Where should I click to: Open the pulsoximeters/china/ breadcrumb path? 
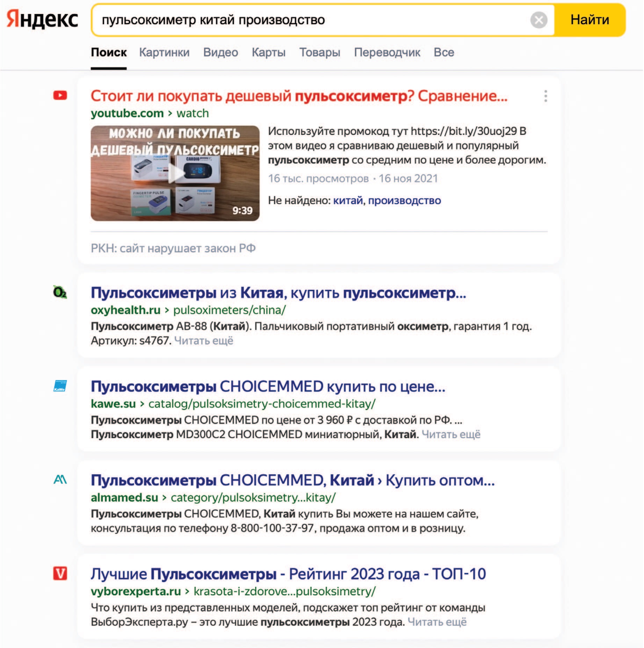[230, 310]
